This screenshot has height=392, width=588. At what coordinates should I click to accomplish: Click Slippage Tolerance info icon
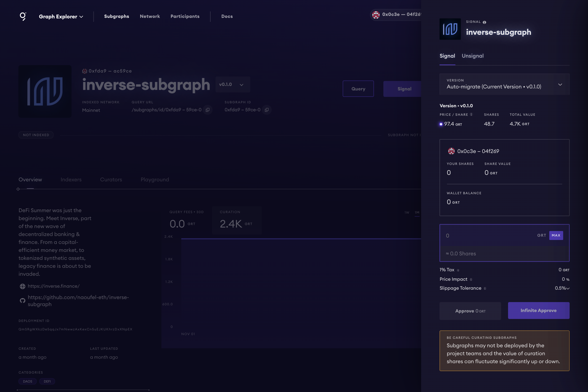485,289
